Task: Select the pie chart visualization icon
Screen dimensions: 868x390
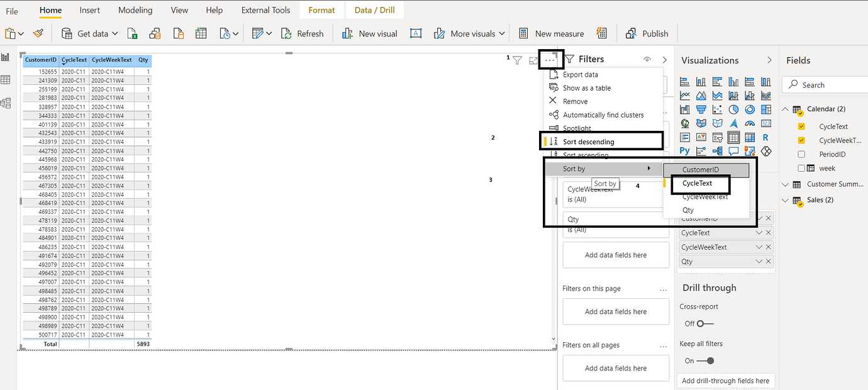Action: coord(733,109)
